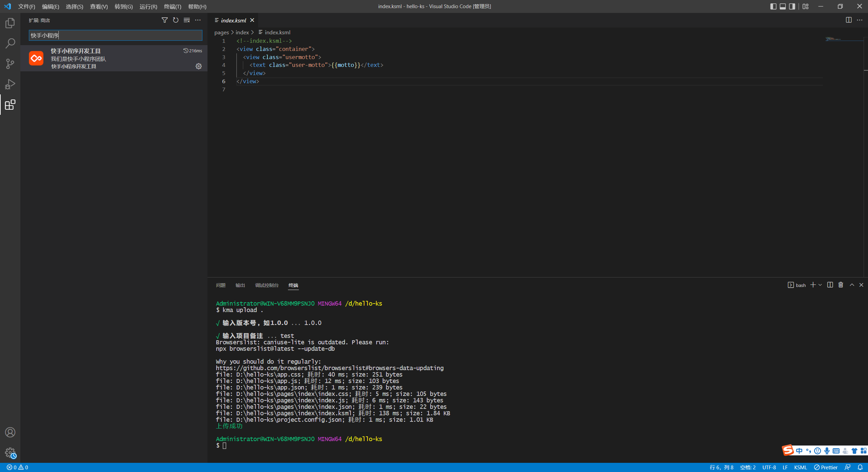Select the bash terminal label
The height and width of the screenshot is (472, 868).
click(x=797, y=285)
